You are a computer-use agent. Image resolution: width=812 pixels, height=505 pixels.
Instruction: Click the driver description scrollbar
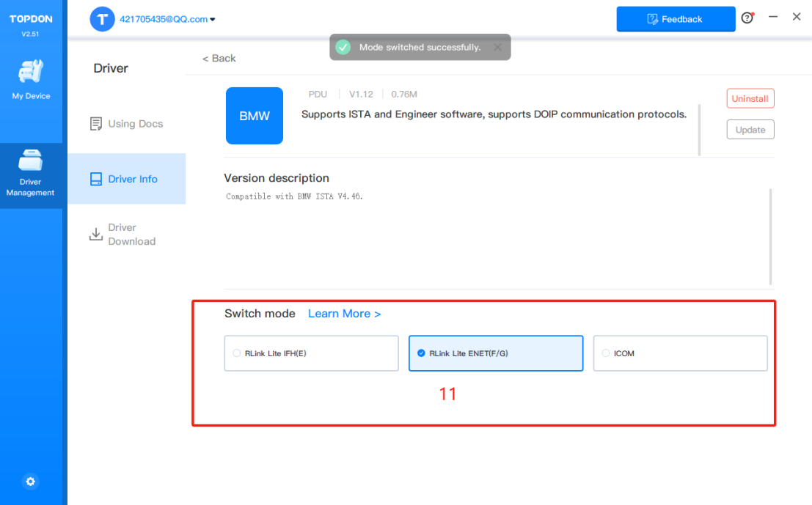[700, 130]
